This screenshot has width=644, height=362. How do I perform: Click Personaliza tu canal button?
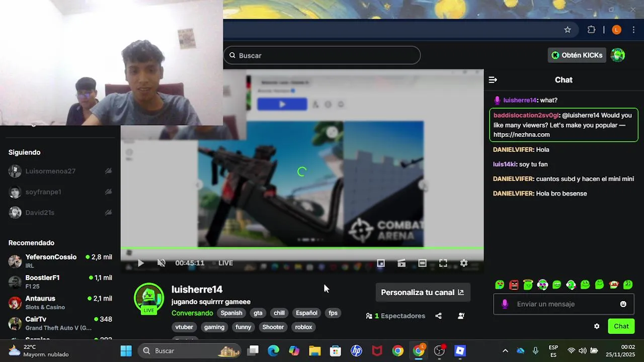coord(423,292)
